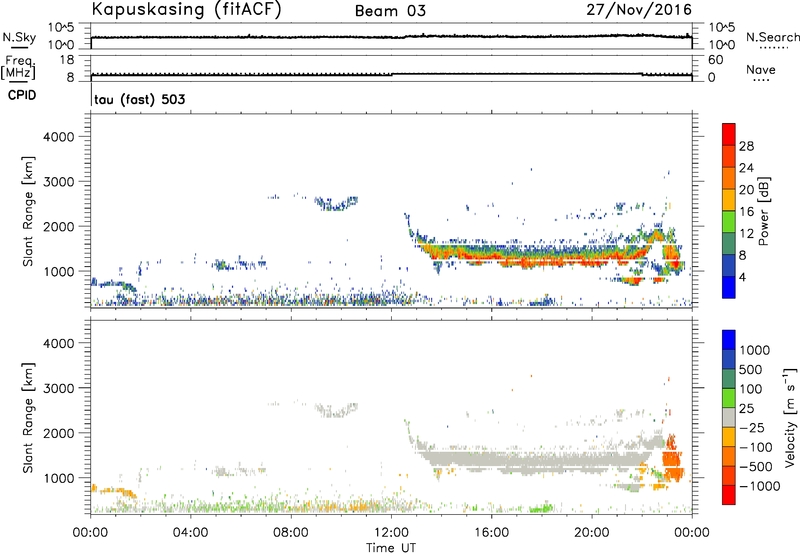Click the red top of the power colorbar
Image resolution: width=800 pixels, height=554 pixels.
[729, 133]
